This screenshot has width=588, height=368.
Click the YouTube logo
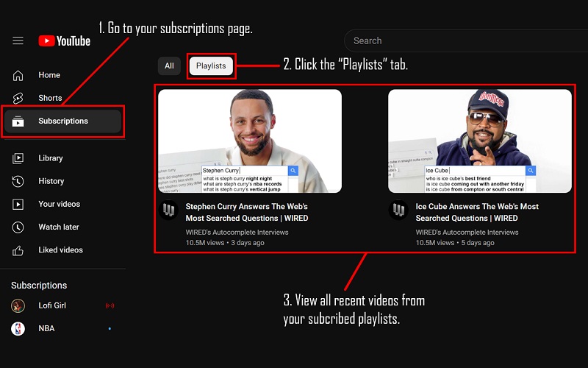[x=65, y=40]
